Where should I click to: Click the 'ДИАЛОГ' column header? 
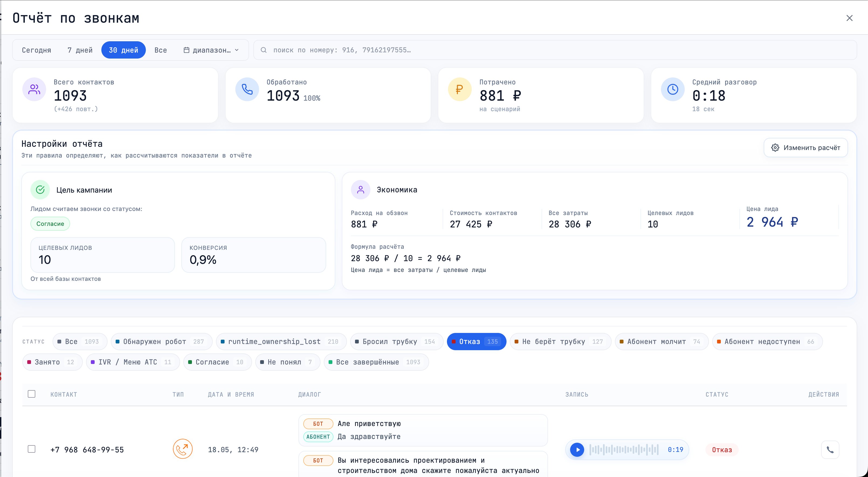(309, 394)
